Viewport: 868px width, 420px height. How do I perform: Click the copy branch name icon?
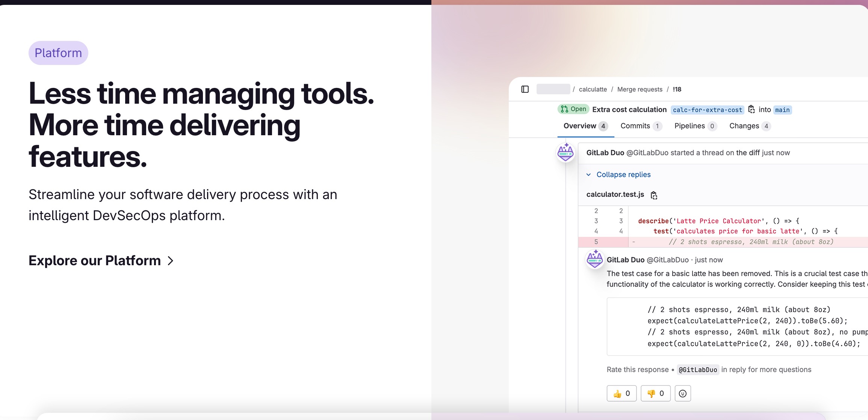(x=751, y=109)
